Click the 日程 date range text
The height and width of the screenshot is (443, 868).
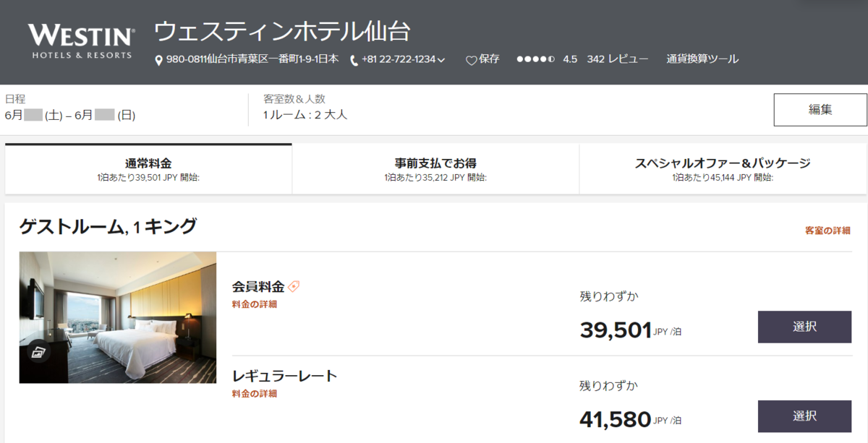click(70, 115)
